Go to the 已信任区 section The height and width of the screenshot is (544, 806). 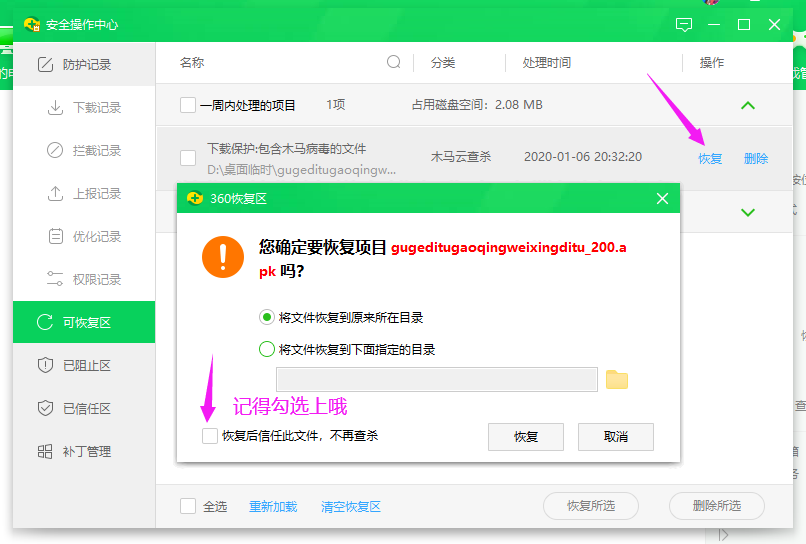[x=84, y=409]
